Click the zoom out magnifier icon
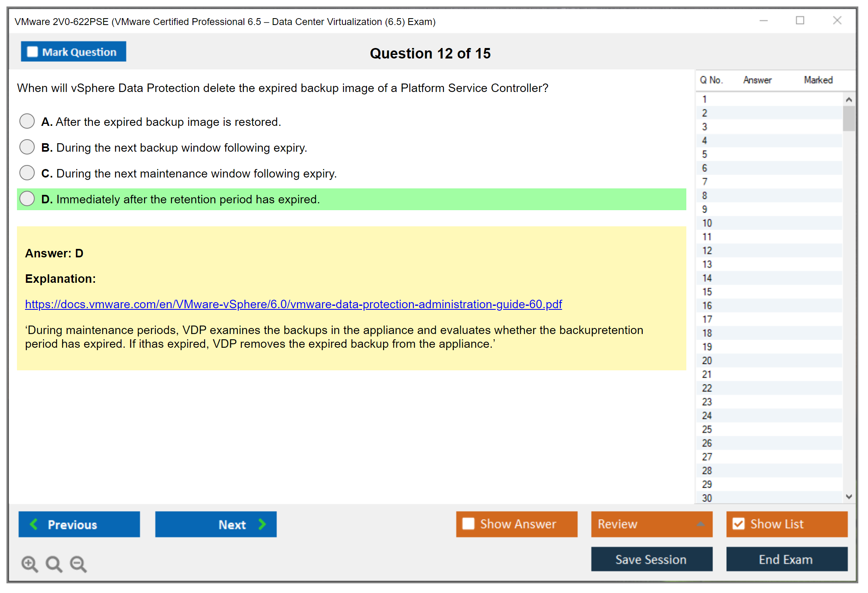 78,564
